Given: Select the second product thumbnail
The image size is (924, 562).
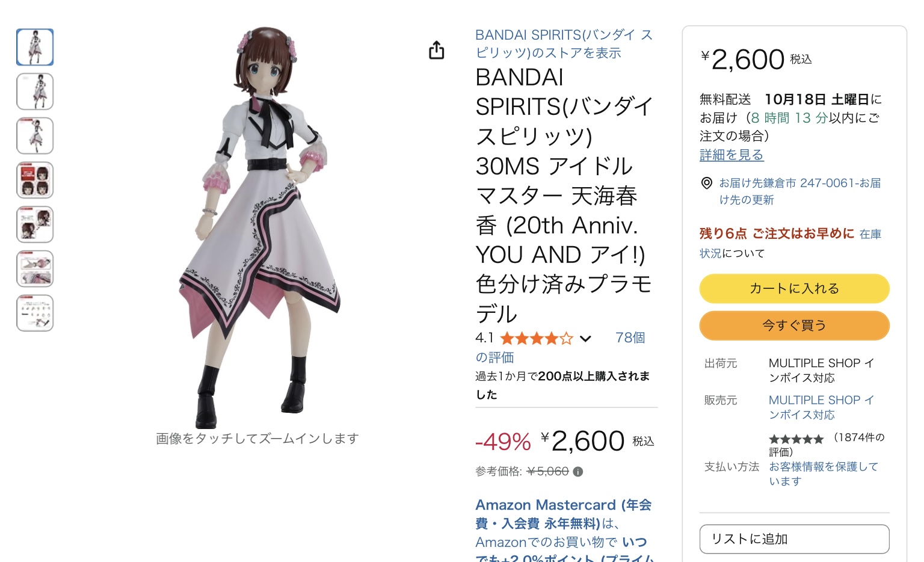Looking at the screenshot, I should 35,91.
